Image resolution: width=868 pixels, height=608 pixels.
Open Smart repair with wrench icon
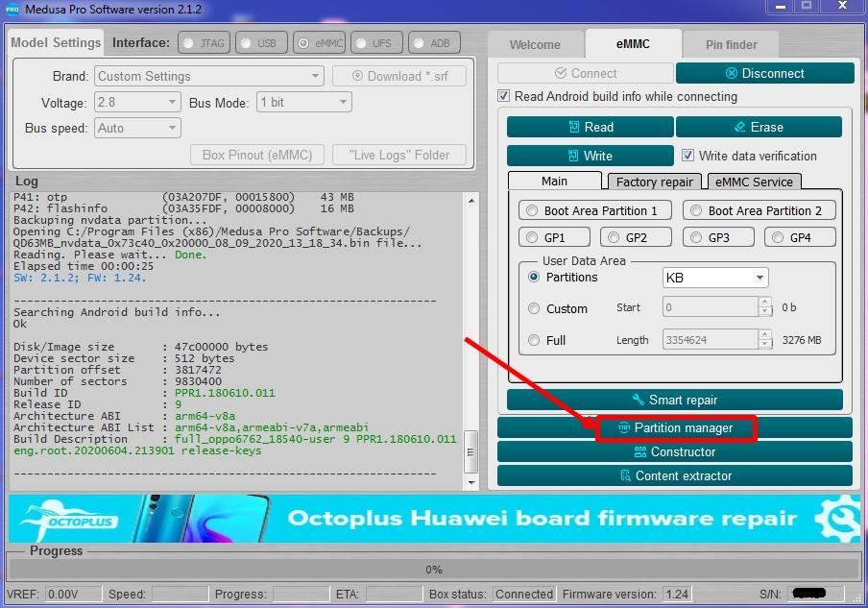click(x=674, y=400)
